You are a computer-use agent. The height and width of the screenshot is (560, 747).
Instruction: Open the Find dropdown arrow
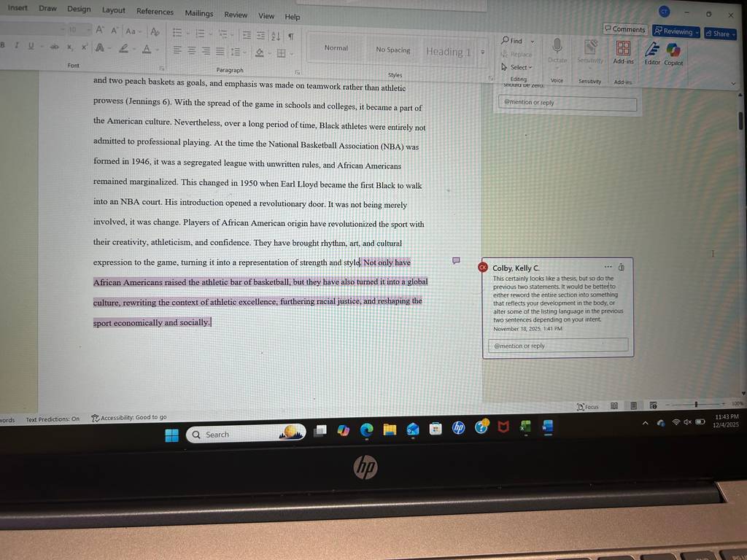pos(533,42)
